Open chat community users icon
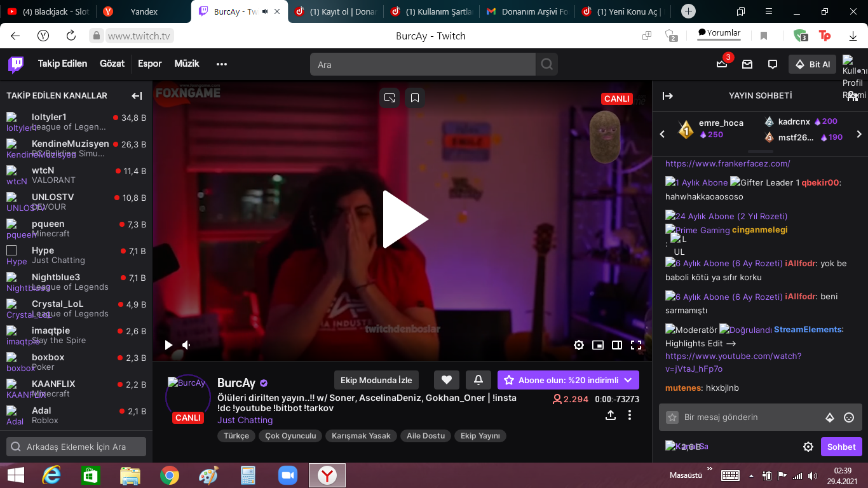This screenshot has width=868, height=488. [x=853, y=96]
